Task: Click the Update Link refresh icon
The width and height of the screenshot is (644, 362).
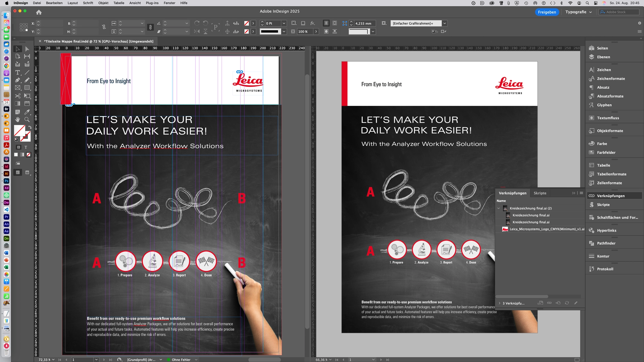Action: (x=567, y=303)
